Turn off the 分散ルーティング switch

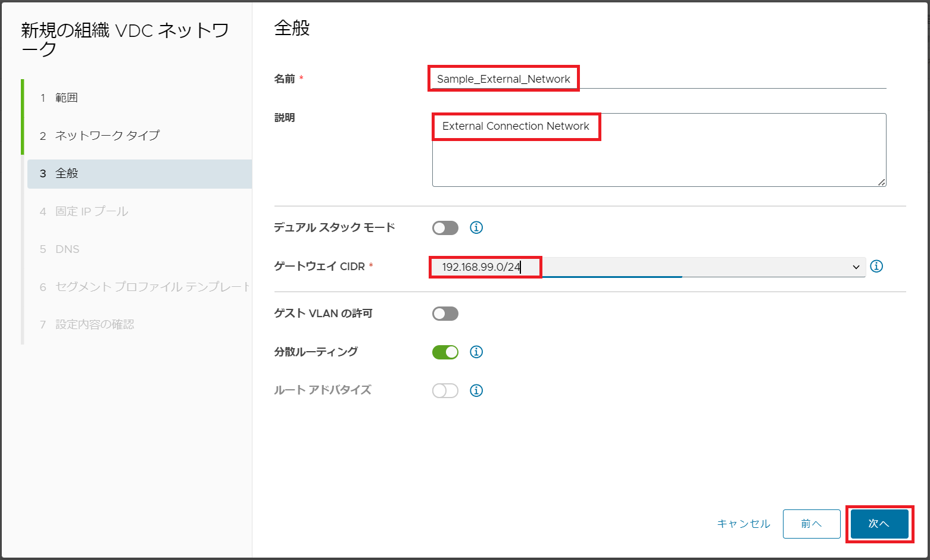click(x=445, y=352)
